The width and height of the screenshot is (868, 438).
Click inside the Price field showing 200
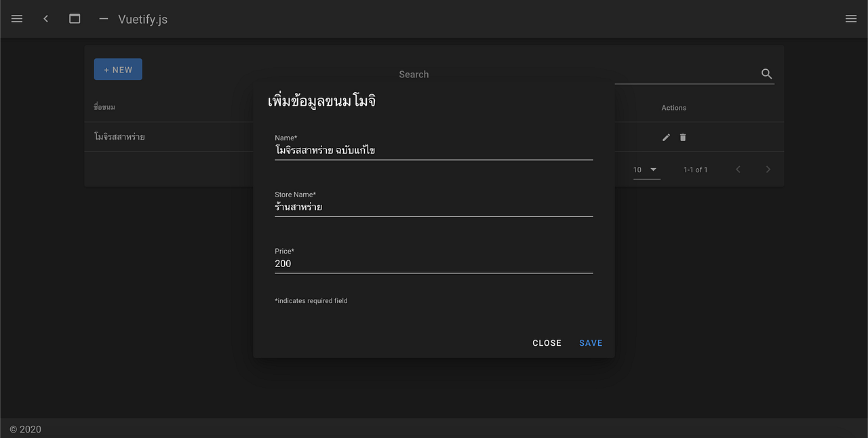pos(433,264)
